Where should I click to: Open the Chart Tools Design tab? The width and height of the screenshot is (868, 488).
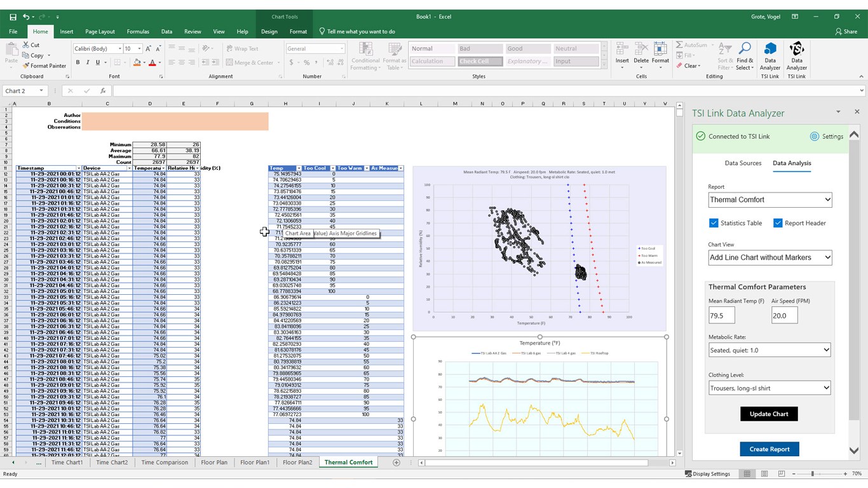tap(269, 31)
